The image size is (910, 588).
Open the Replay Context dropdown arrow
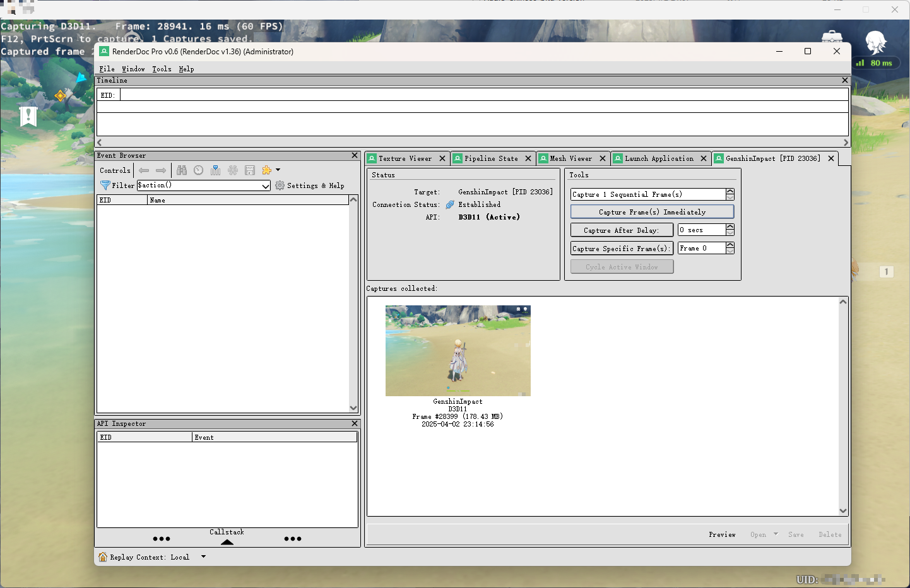[203, 556]
